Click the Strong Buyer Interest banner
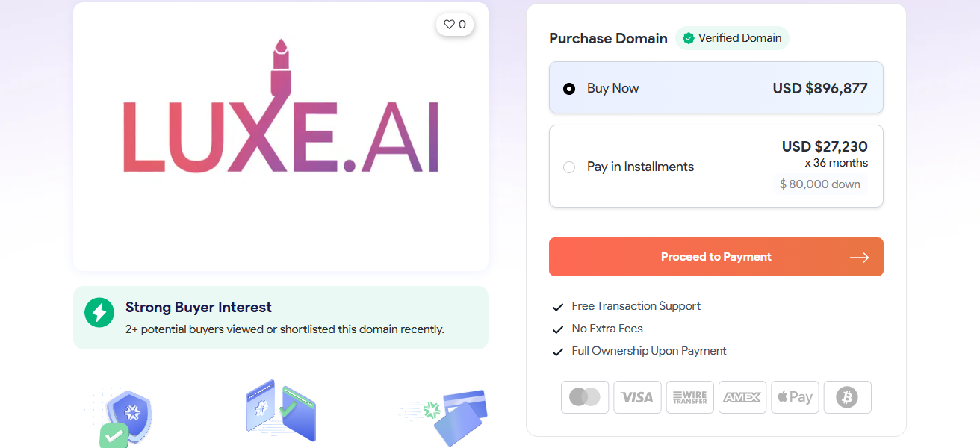The image size is (980, 448). [x=280, y=317]
